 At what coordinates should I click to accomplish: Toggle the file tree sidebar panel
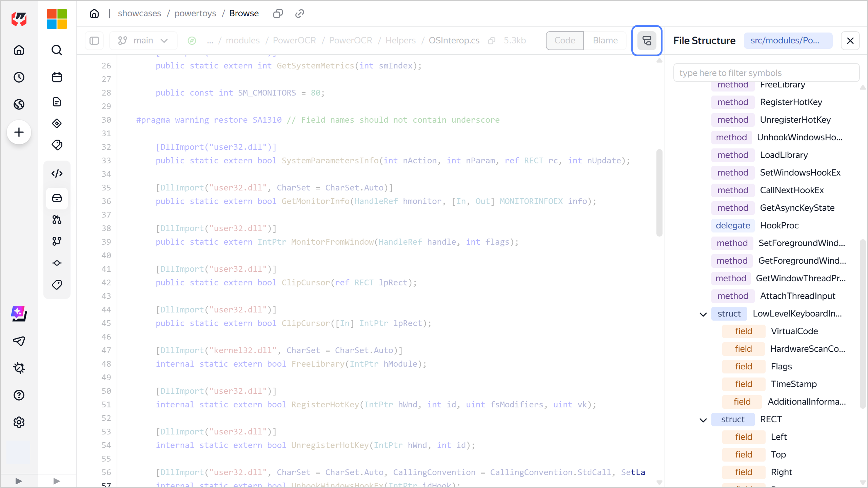[94, 41]
